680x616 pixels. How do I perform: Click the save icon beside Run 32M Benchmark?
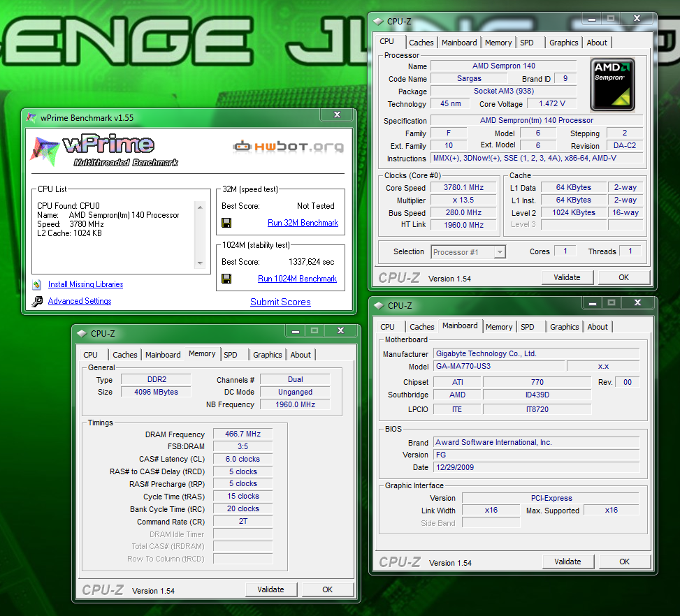click(x=226, y=223)
